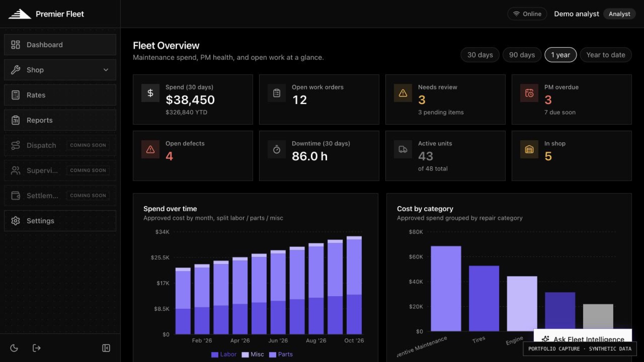Toggle the Misc legend swatch
The height and width of the screenshot is (362, 644).
[x=245, y=354]
